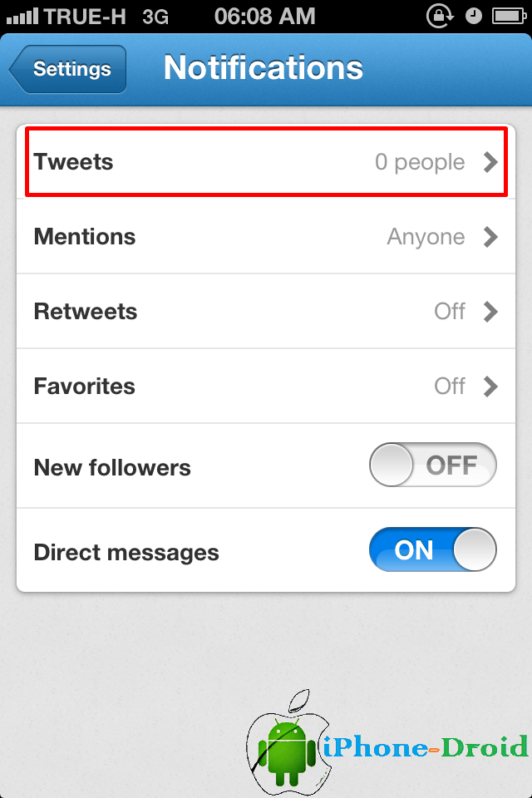Screen dimensions: 532x798
Task: Expand Tweets chevron arrow
Action: (490, 162)
